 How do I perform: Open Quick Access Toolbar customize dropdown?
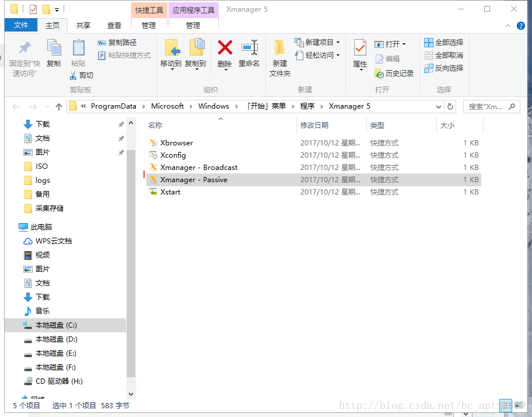(57, 9)
